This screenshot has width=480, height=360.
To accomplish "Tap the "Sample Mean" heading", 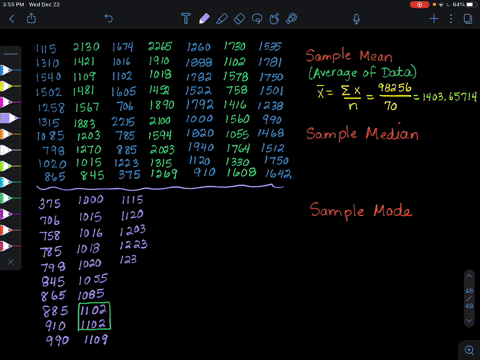I will [349, 56].
